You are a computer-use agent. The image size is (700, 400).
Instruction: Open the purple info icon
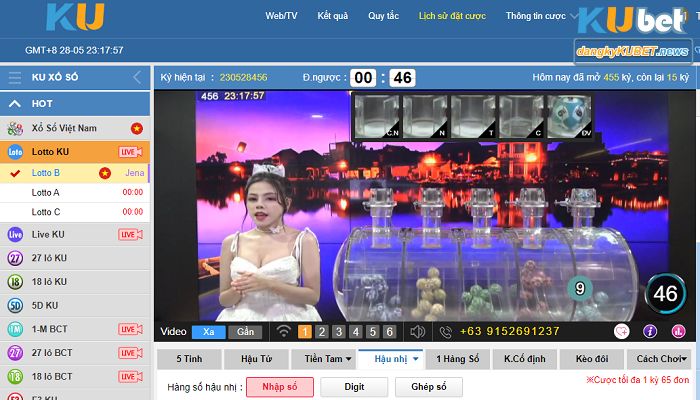pos(650,331)
